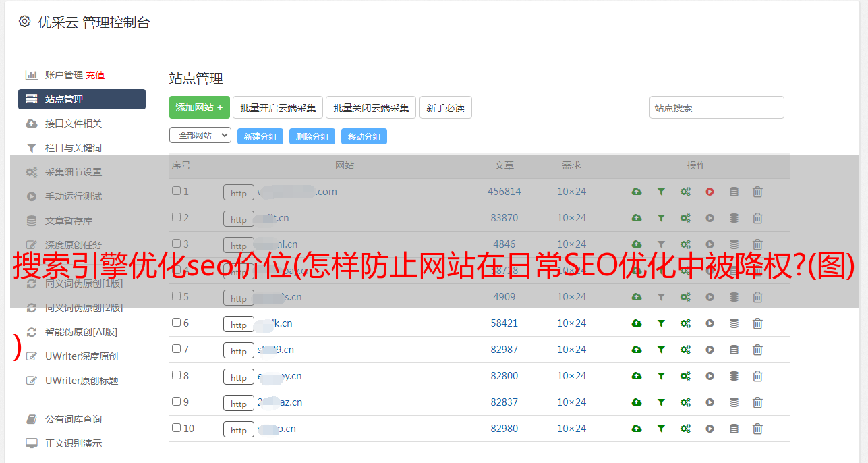Screen dimensions: 868x463
Task: Click red play icon in row 1
Action: click(710, 192)
